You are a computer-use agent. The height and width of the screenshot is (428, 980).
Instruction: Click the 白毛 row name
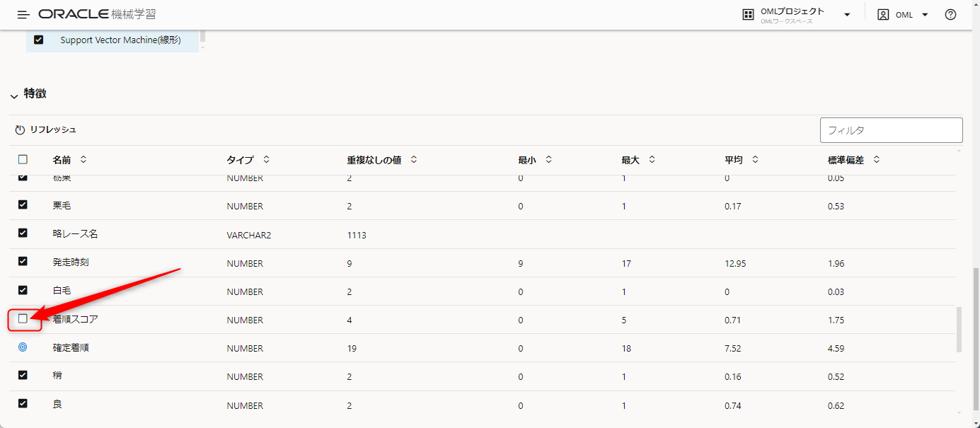(62, 291)
